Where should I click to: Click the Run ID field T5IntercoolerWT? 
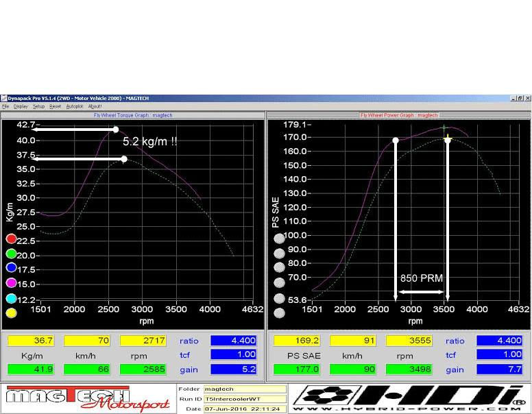click(245, 399)
